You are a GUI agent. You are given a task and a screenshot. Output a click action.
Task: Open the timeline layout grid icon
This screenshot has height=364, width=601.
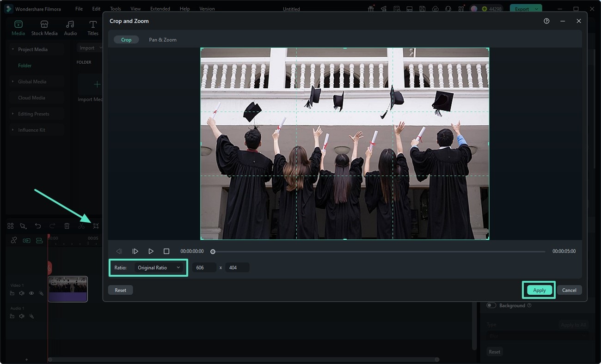tap(10, 226)
